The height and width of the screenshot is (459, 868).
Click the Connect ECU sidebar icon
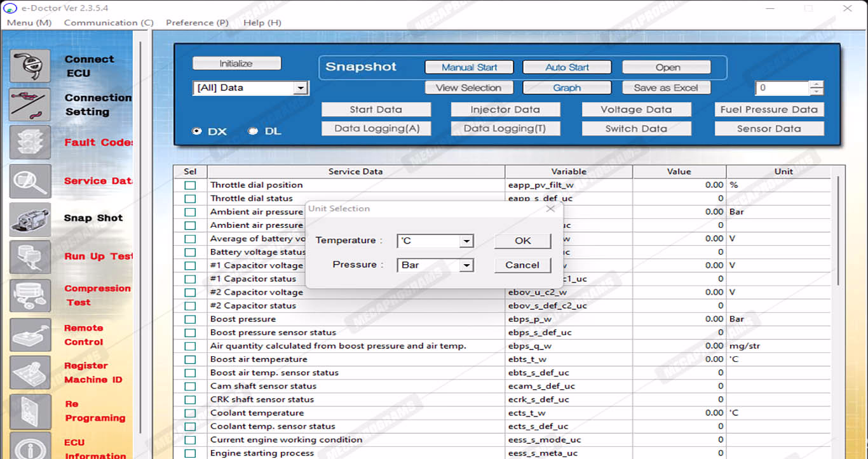tap(30, 66)
